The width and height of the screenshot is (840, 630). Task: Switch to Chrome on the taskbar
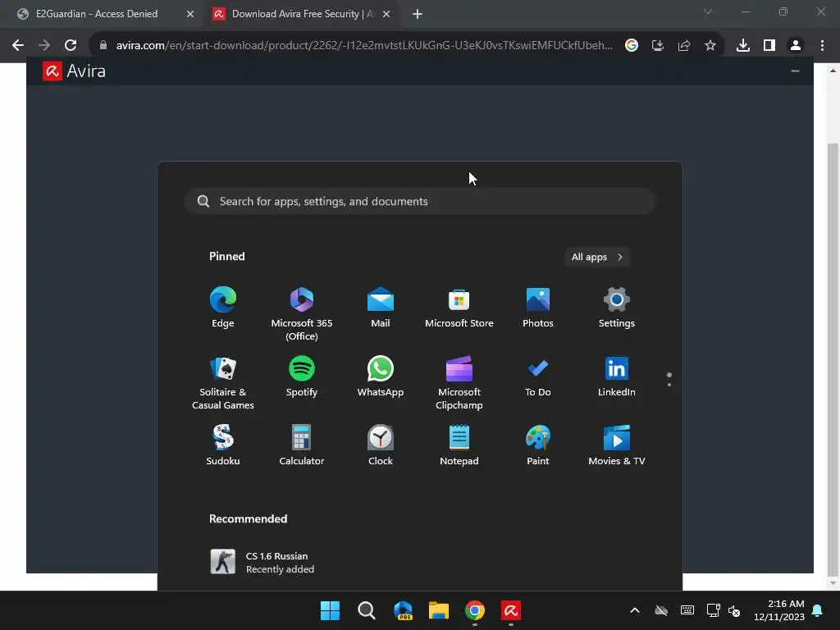[x=475, y=610]
